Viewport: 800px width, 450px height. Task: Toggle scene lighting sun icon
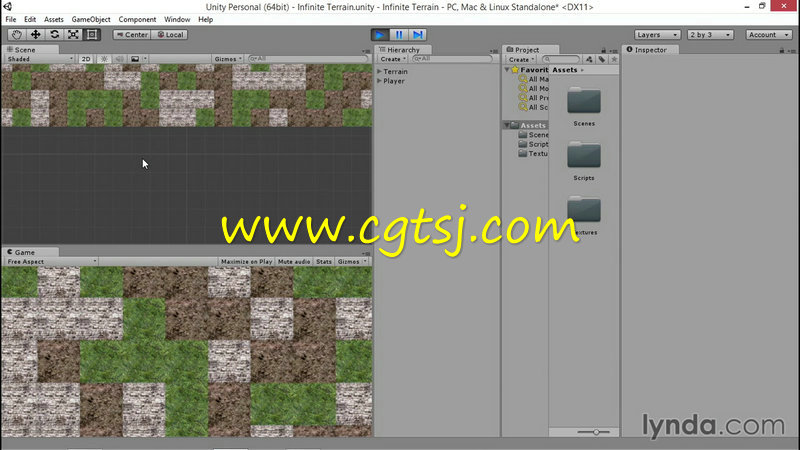104,59
